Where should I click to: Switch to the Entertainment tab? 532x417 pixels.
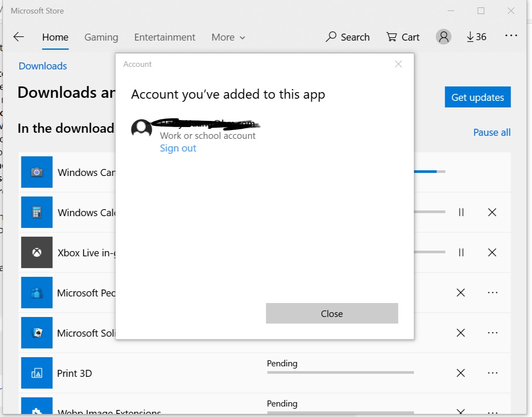click(165, 37)
